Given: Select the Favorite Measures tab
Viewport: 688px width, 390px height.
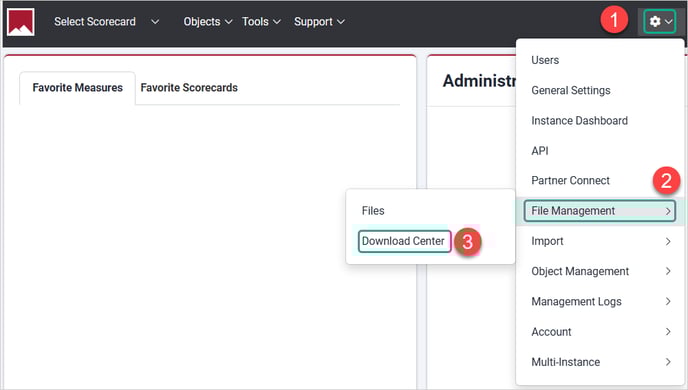Looking at the screenshot, I should [x=78, y=88].
